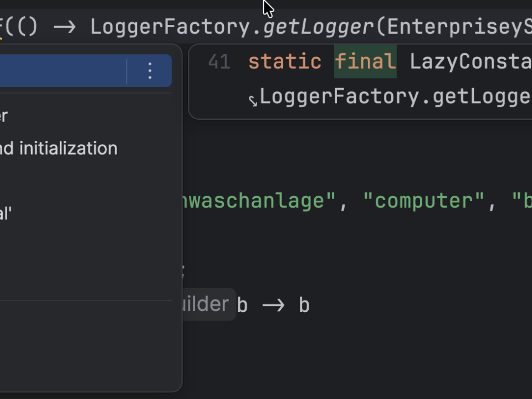Click line number 41 in the preview

219,62
